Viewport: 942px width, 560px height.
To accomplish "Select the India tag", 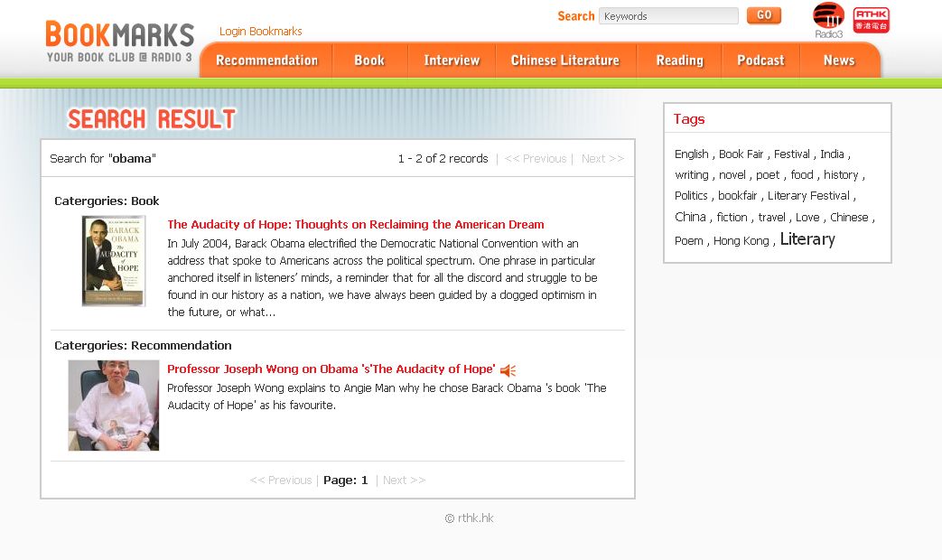I will click(832, 154).
